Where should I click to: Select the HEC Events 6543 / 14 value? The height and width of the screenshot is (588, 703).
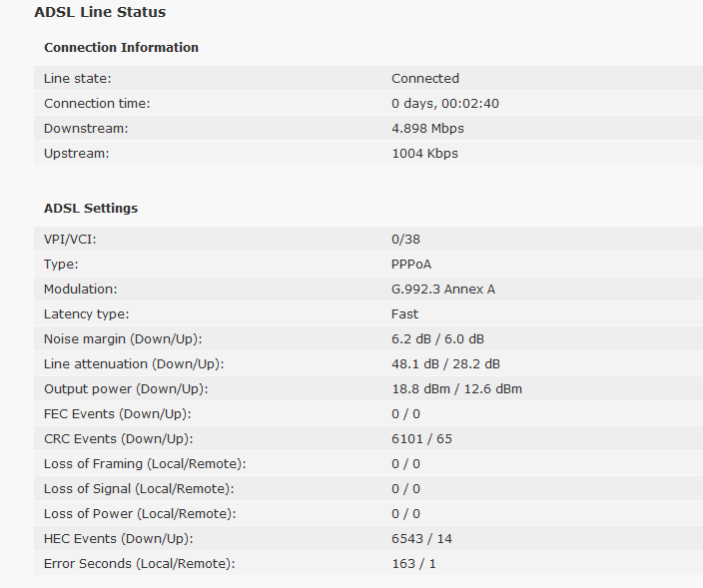coord(421,539)
